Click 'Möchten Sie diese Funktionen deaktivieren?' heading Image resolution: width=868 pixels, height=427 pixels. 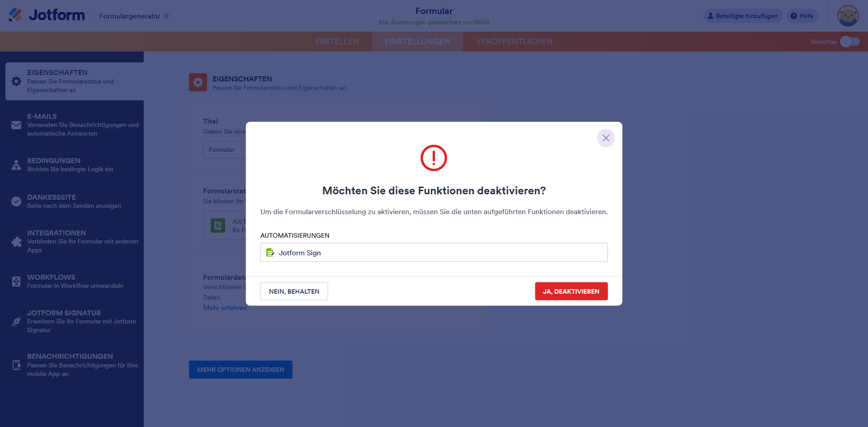point(434,191)
